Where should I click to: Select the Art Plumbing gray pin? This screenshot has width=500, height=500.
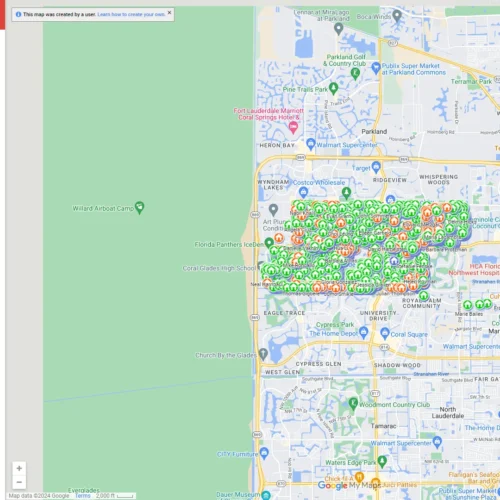pyautogui.click(x=274, y=210)
